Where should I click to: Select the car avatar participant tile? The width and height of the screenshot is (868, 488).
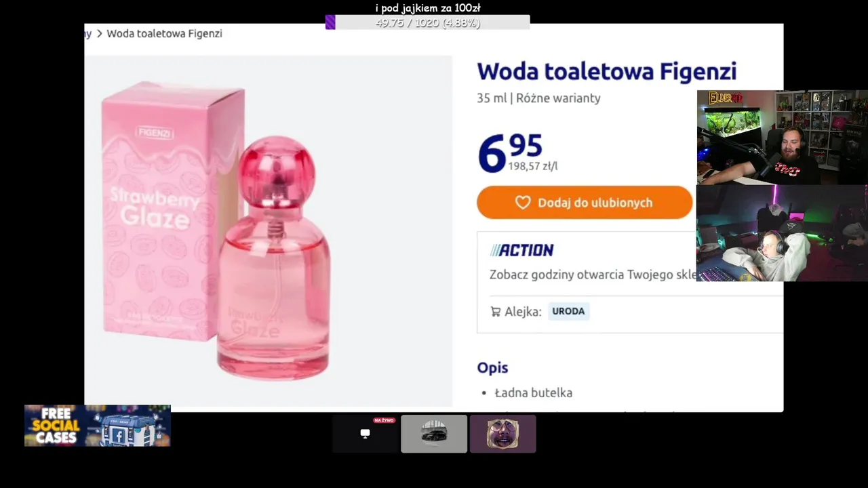click(x=434, y=434)
